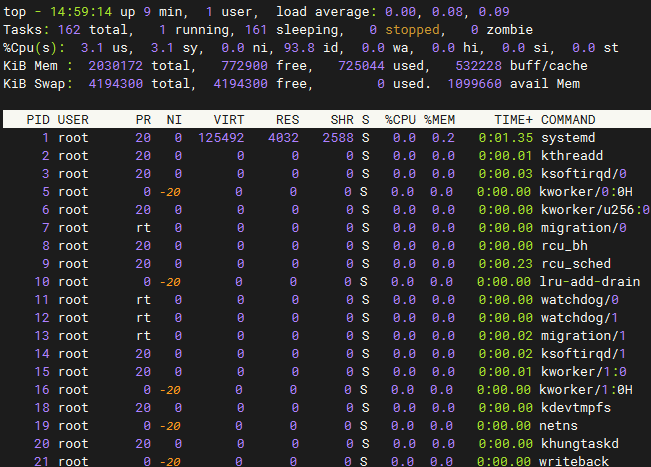651x467 pixels.
Task: Click the TIME+ column header
Action: click(513, 120)
